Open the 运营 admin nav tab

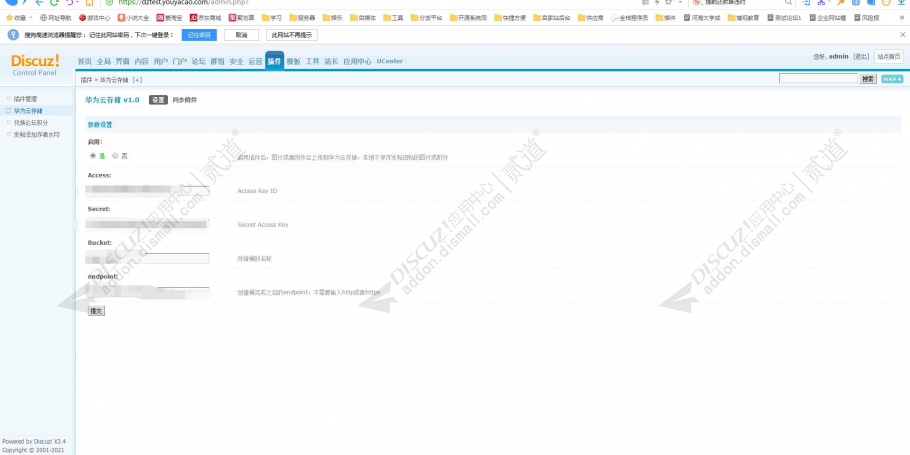coord(255,61)
